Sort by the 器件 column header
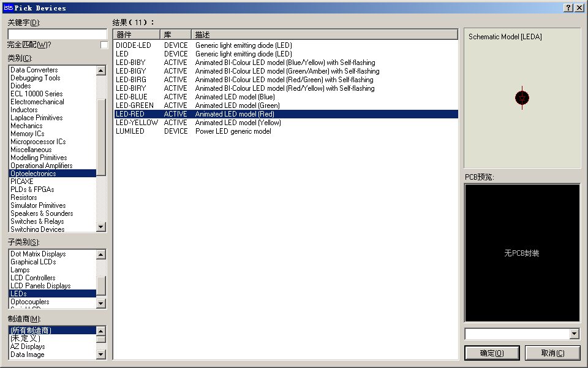This screenshot has width=588, height=368. coord(137,34)
